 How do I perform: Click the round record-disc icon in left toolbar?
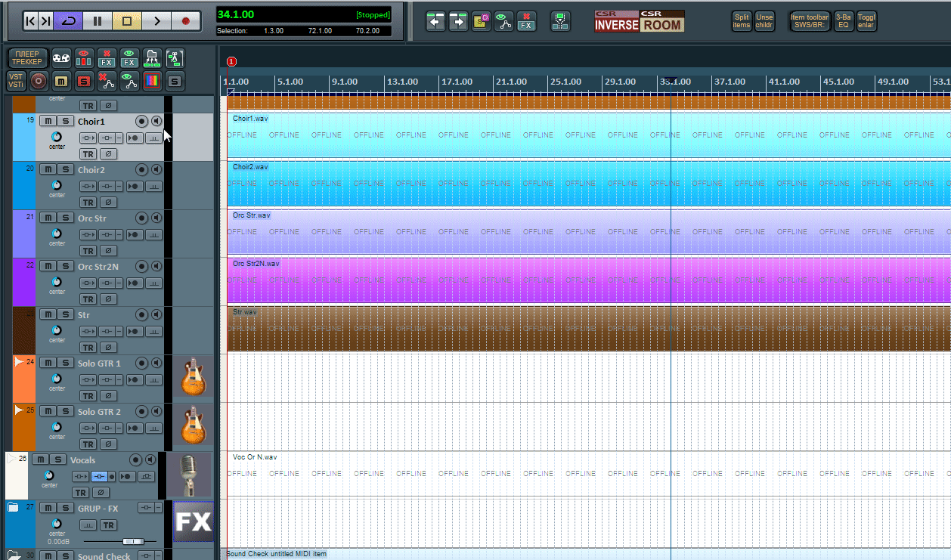[39, 80]
